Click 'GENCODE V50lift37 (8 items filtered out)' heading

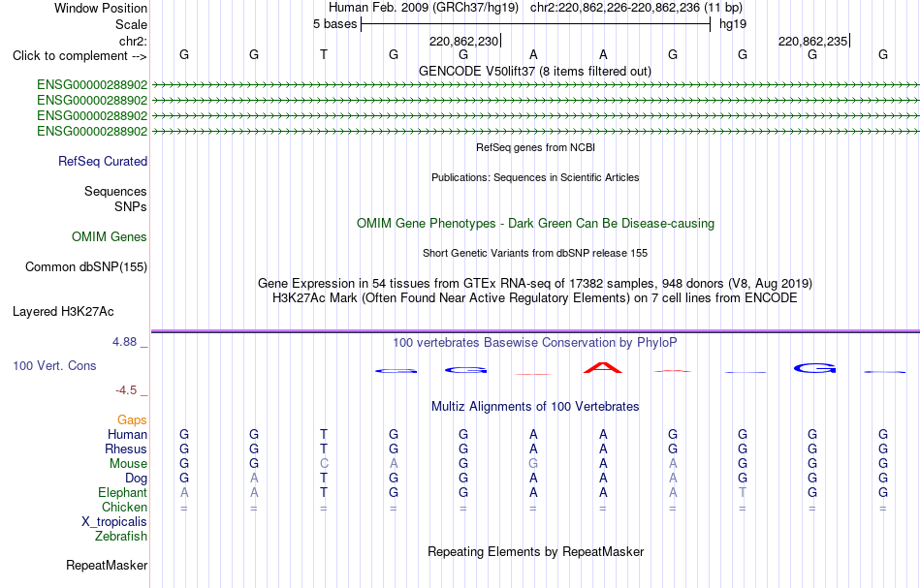(x=535, y=71)
